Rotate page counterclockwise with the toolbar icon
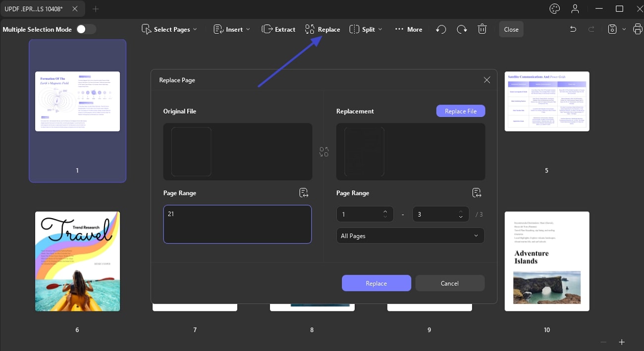The height and width of the screenshot is (351, 644). (441, 29)
